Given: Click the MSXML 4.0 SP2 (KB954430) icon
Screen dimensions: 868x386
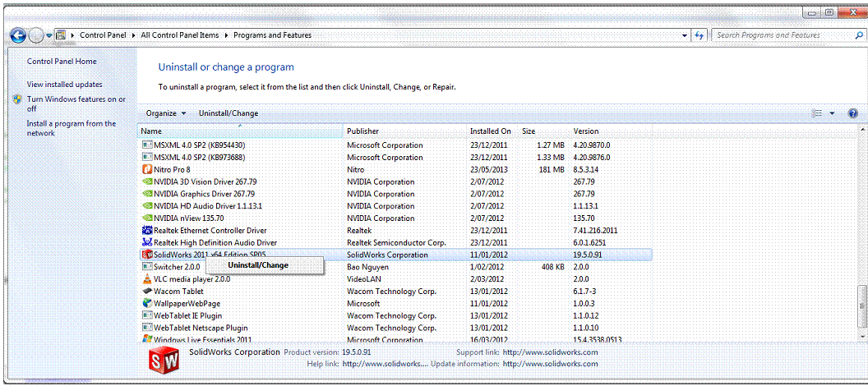Looking at the screenshot, I should click(147, 145).
